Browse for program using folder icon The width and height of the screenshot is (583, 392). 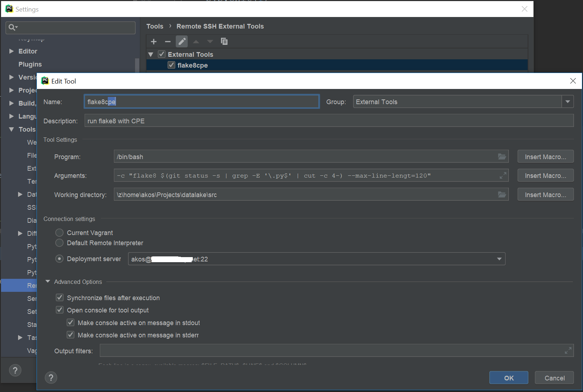pos(502,157)
